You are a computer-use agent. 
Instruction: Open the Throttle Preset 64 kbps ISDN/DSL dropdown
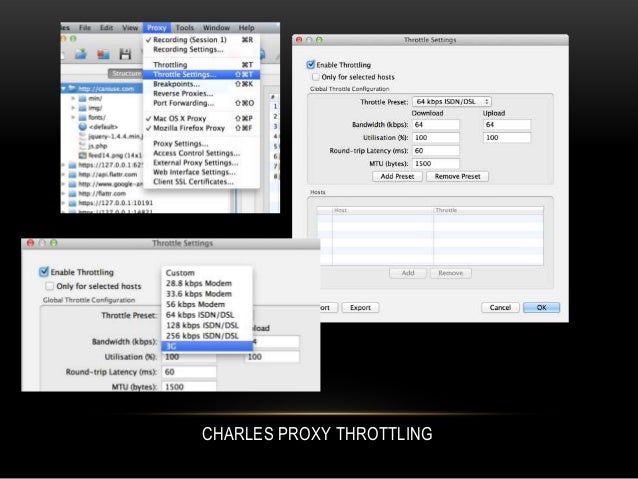click(x=452, y=101)
